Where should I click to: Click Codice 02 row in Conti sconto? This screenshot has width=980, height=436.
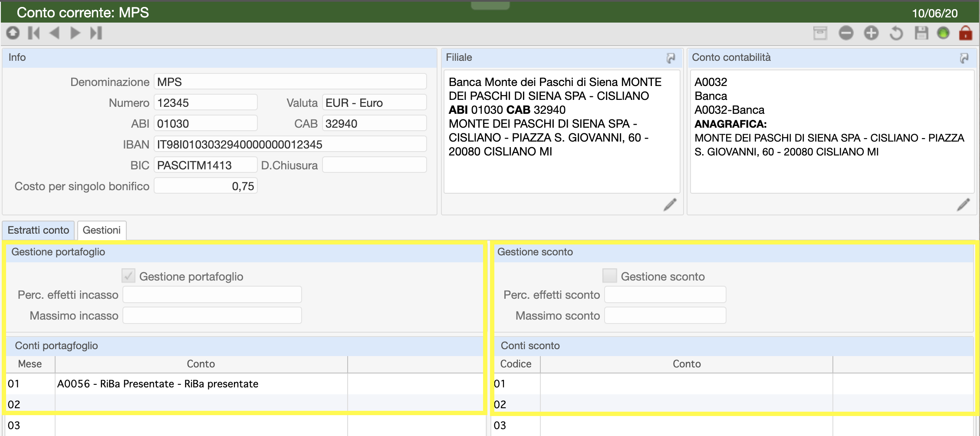click(733, 405)
